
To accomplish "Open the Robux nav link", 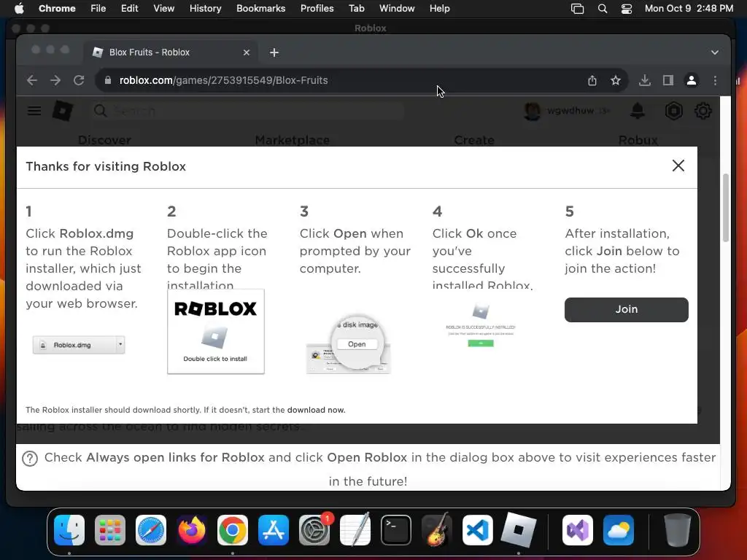I will [x=638, y=140].
